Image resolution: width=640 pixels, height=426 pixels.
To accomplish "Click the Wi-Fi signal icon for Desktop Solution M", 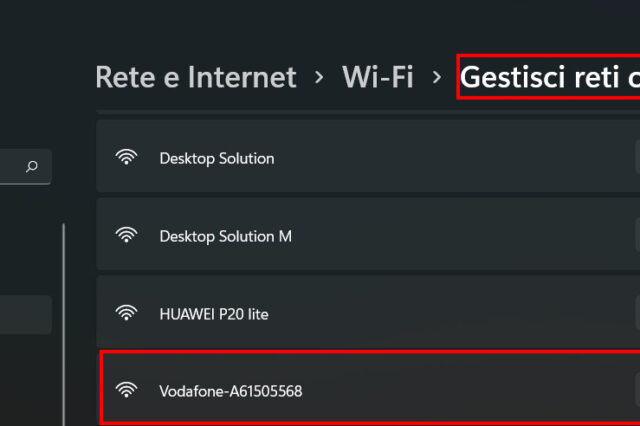I will click(x=126, y=235).
